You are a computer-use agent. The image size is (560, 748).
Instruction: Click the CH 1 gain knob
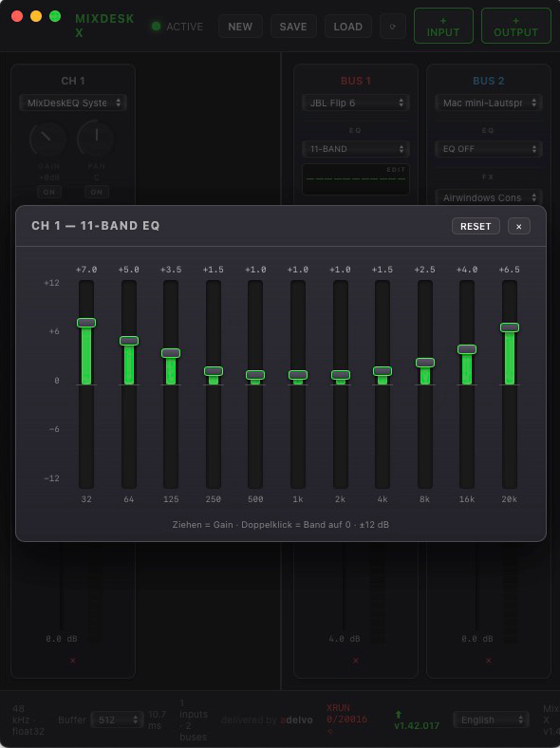[x=47, y=139]
